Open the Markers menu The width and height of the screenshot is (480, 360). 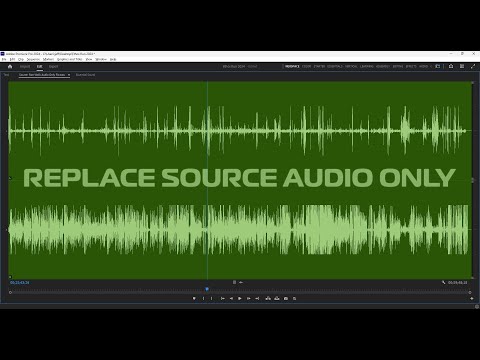pyautogui.click(x=48, y=59)
